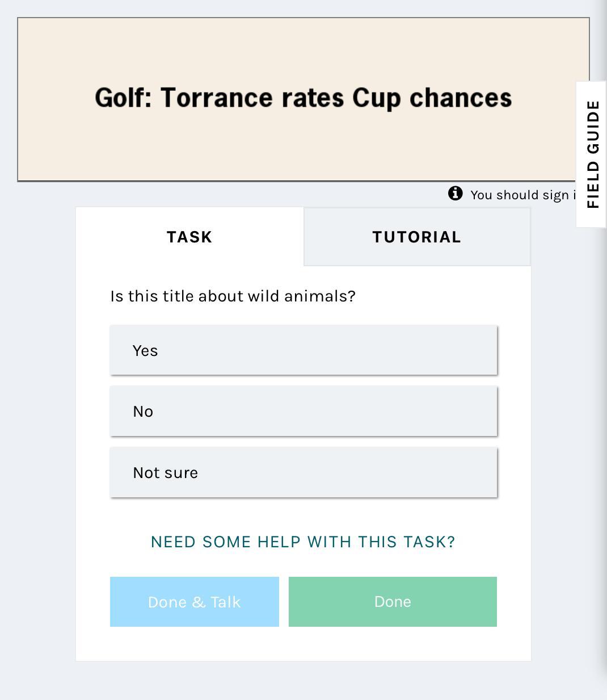Viewport: 607px width, 700px height.
Task: Select the Yes answer option
Action: 303,350
